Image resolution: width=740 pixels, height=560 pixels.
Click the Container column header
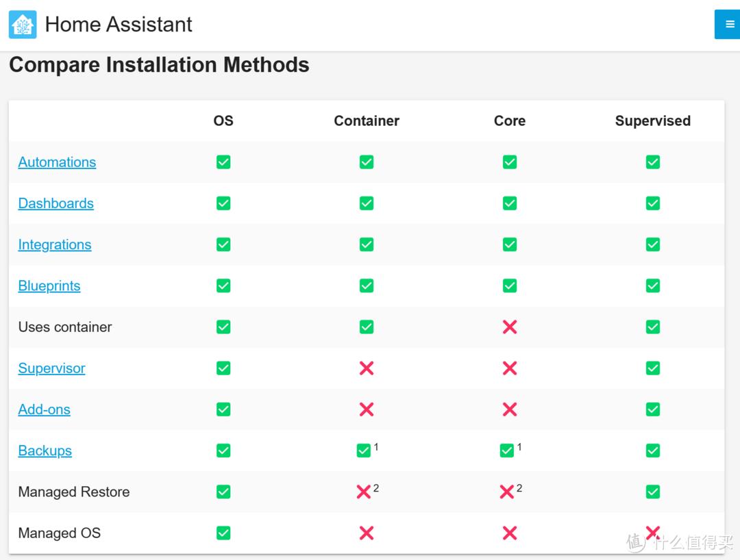click(367, 121)
